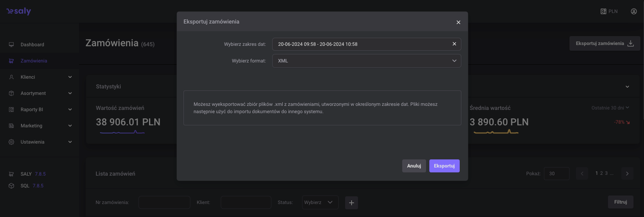Click the Anuluj button
The width and height of the screenshot is (644, 217).
coord(414,166)
